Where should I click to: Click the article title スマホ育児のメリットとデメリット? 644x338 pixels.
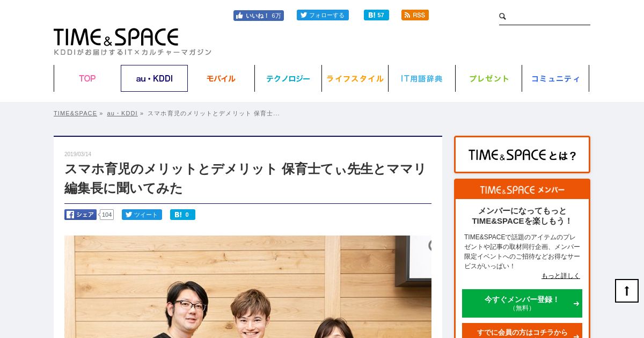tap(245, 178)
